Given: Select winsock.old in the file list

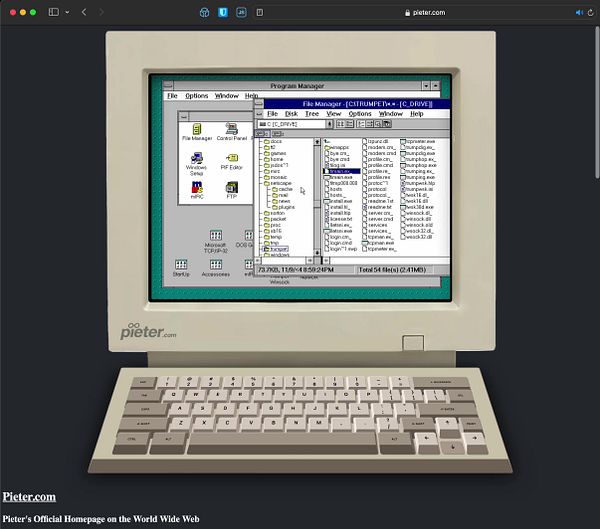Looking at the screenshot, I should coord(416,225).
